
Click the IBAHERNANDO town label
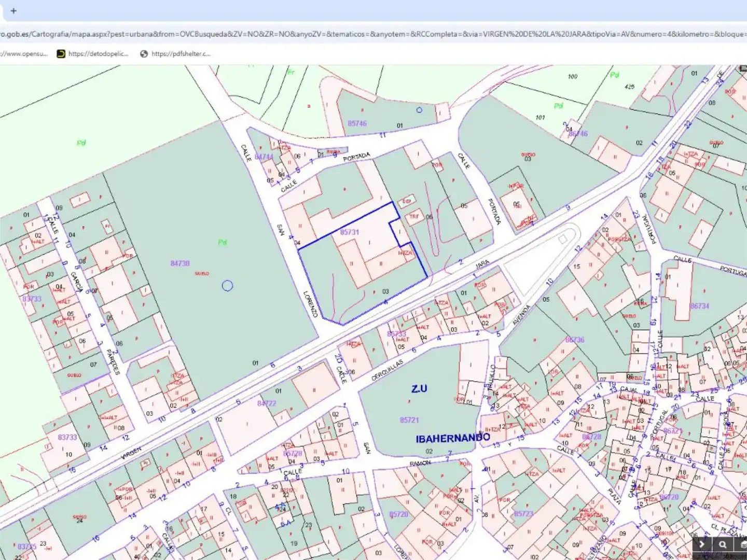click(452, 439)
